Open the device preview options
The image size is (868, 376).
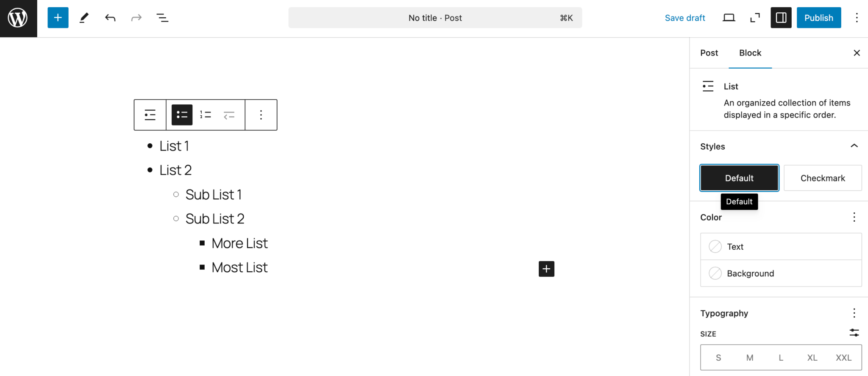coord(729,17)
